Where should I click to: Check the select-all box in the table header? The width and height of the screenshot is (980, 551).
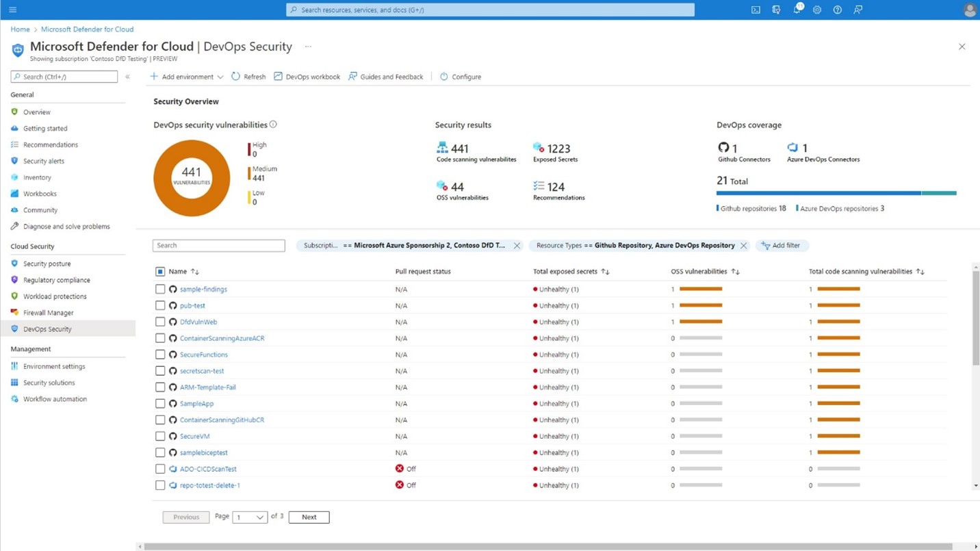pyautogui.click(x=160, y=271)
